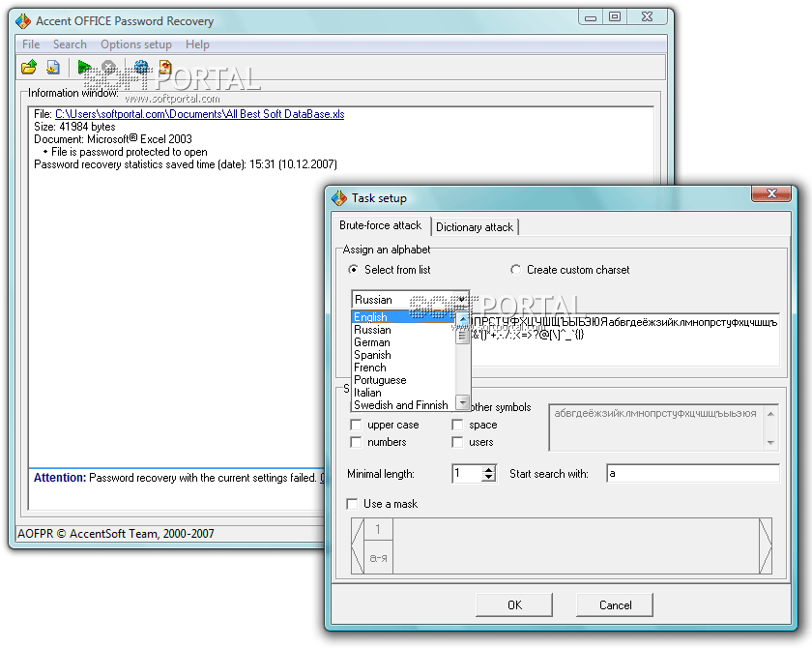Viewport: 812px width, 648px height.
Task: Open the Help menu
Action: tap(197, 44)
